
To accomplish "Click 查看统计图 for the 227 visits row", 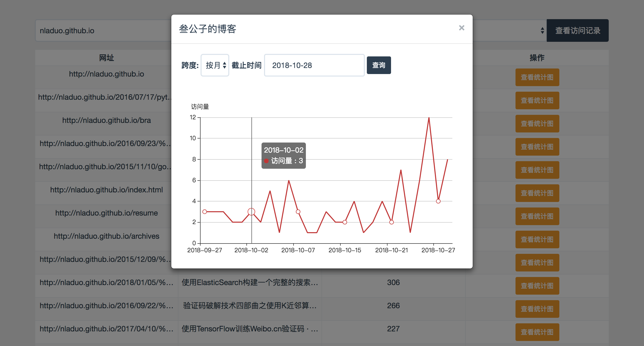I will point(537,332).
